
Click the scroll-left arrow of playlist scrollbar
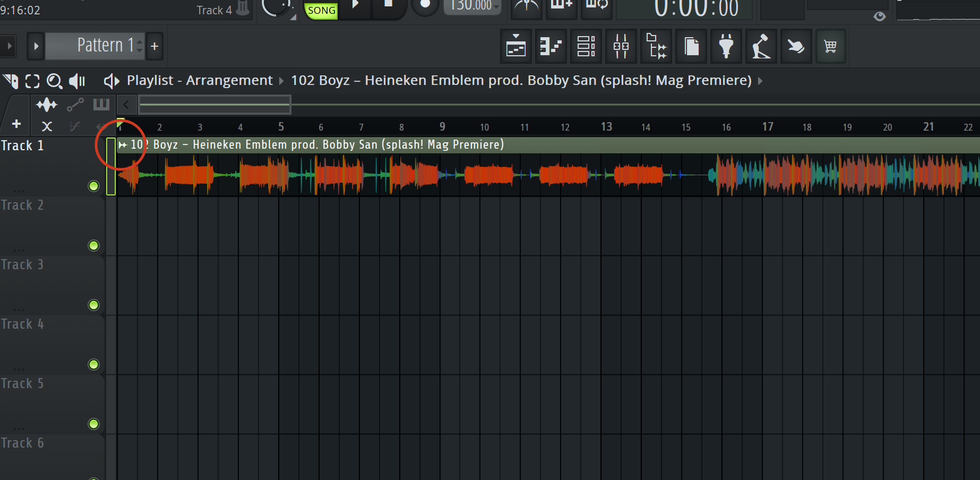[x=126, y=105]
